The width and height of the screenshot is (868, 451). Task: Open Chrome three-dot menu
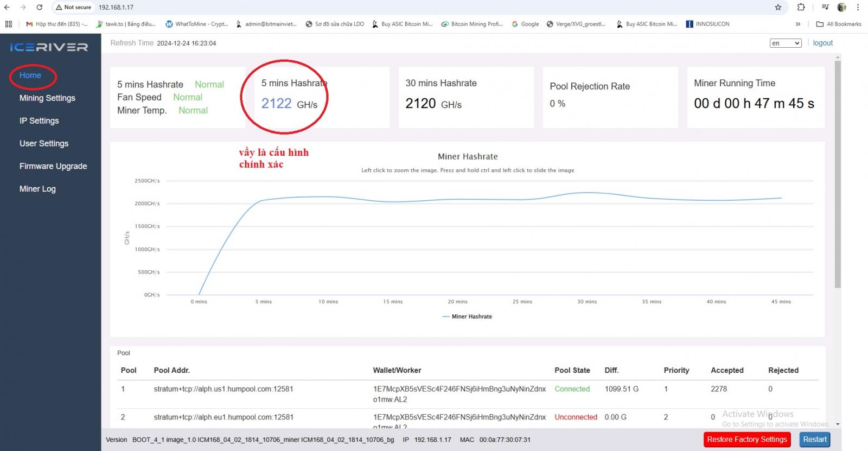pyautogui.click(x=858, y=7)
